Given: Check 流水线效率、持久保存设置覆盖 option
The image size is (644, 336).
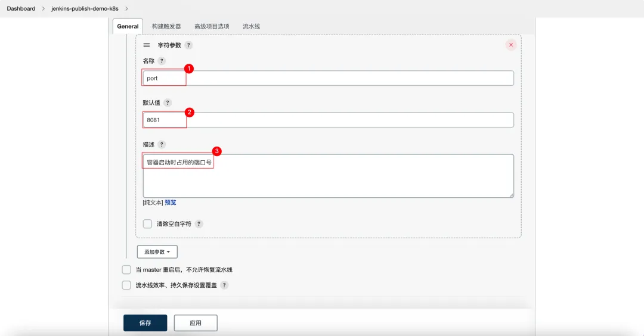Looking at the screenshot, I should click(x=126, y=285).
